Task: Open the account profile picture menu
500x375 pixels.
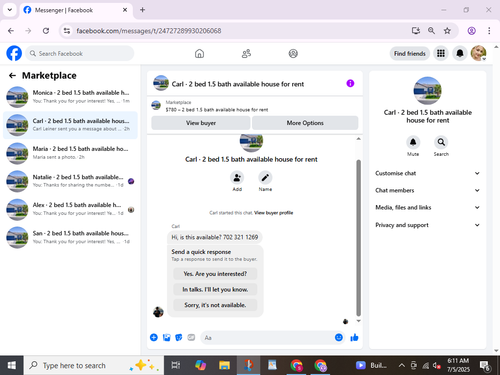Action: click(478, 53)
